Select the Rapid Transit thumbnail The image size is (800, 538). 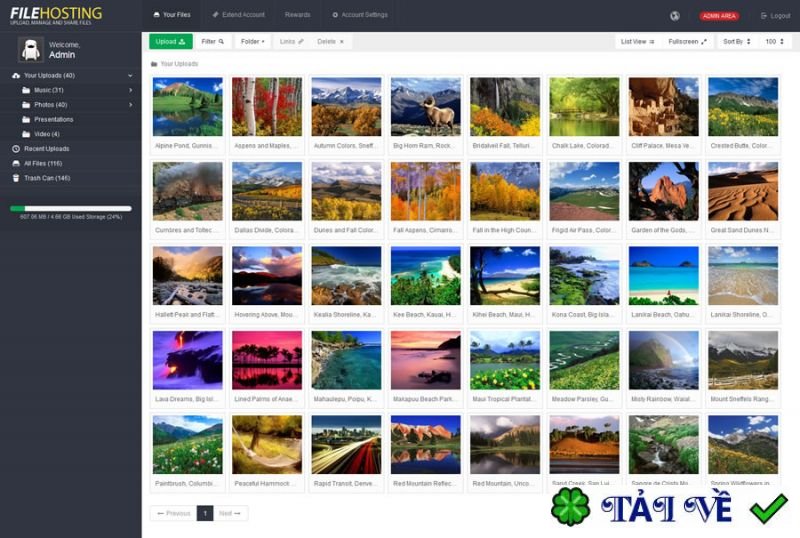(346, 445)
